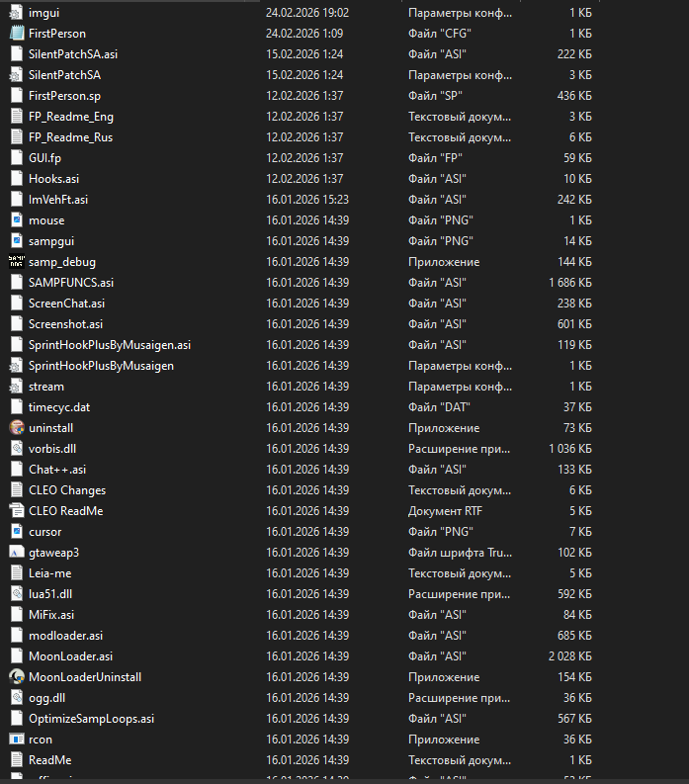Screen dimensions: 689x784
Task: Click the GUI.fp file name
Action: point(44,158)
